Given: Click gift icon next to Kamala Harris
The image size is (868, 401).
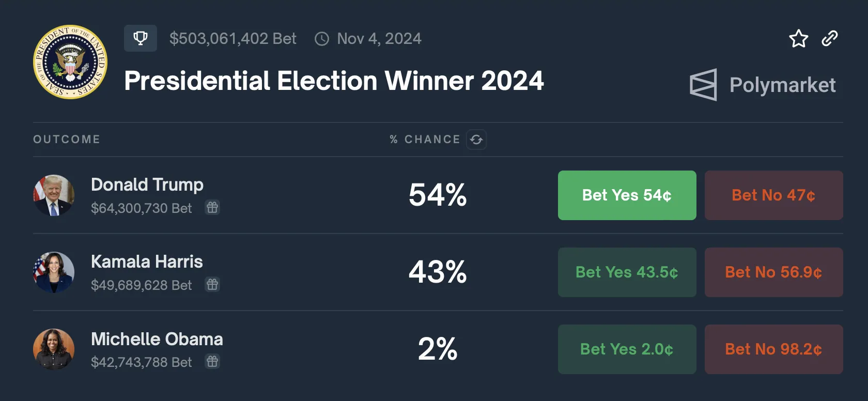Looking at the screenshot, I should point(212,285).
